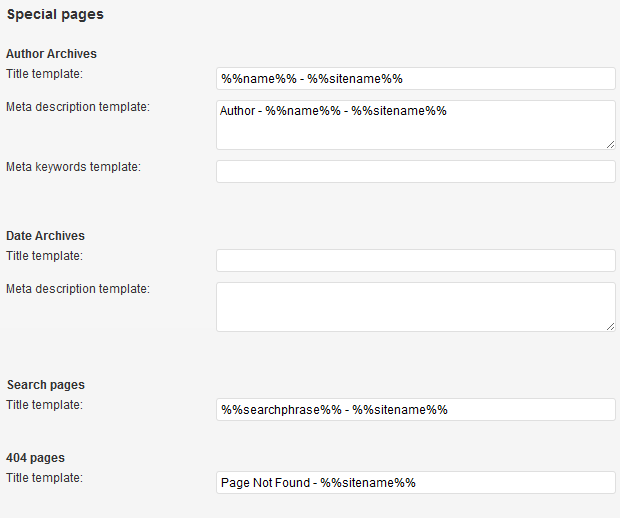The height and width of the screenshot is (518, 620).
Task: Click the Author Archives title template field
Action: tap(415, 79)
